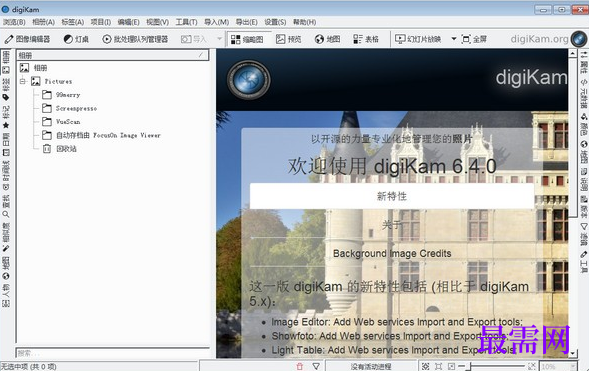589x371 pixels.
Task: Toggle the Thumbnails (缩略图) view mode
Action: [247, 39]
